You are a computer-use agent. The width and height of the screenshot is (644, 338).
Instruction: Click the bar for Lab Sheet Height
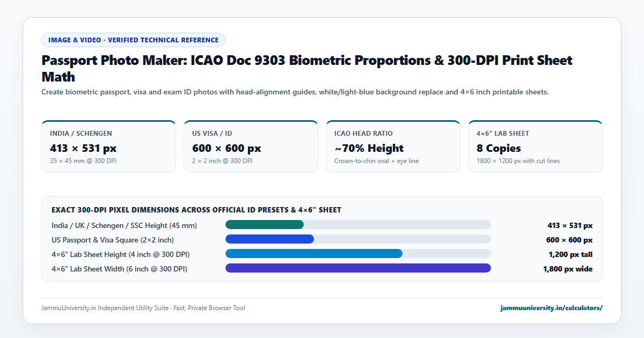[314, 254]
